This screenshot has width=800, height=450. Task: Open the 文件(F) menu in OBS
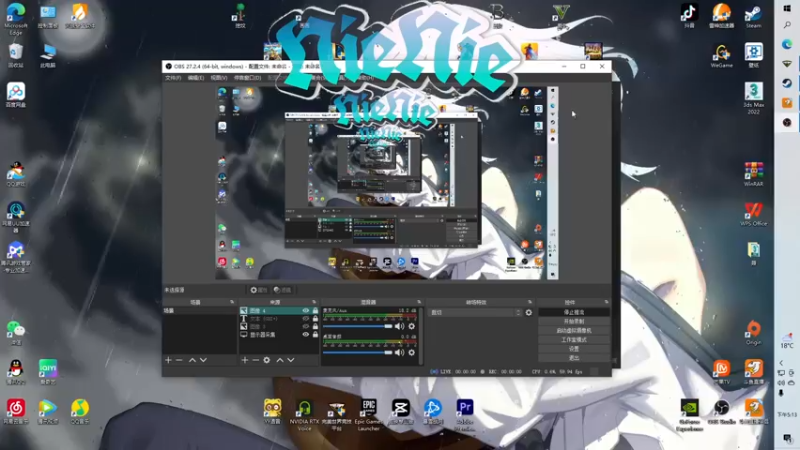point(173,78)
